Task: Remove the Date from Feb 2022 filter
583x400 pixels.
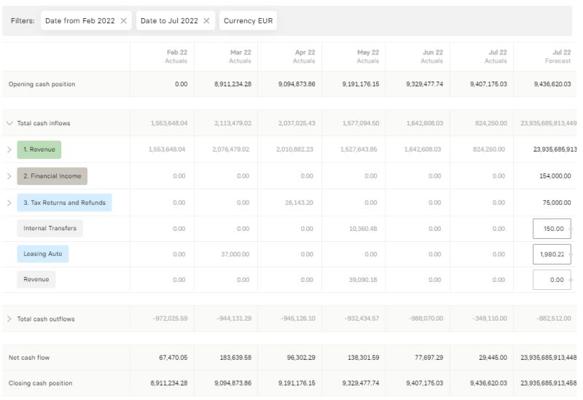Action: (x=123, y=21)
